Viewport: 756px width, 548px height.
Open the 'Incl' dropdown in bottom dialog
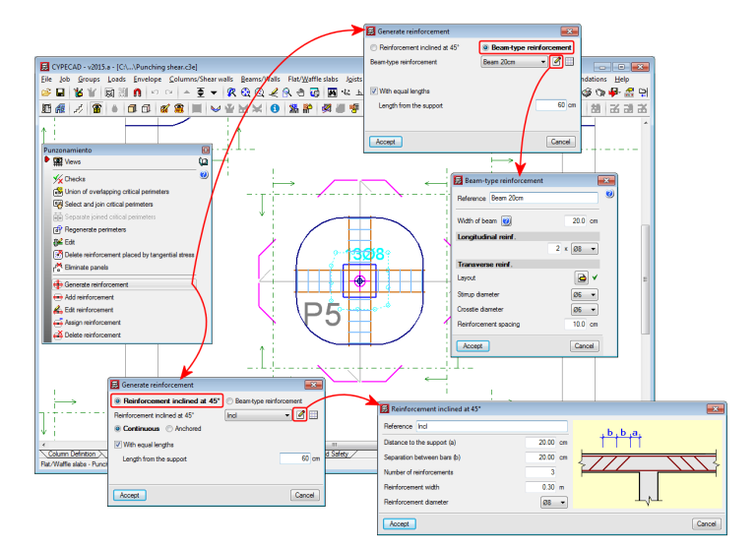point(259,415)
